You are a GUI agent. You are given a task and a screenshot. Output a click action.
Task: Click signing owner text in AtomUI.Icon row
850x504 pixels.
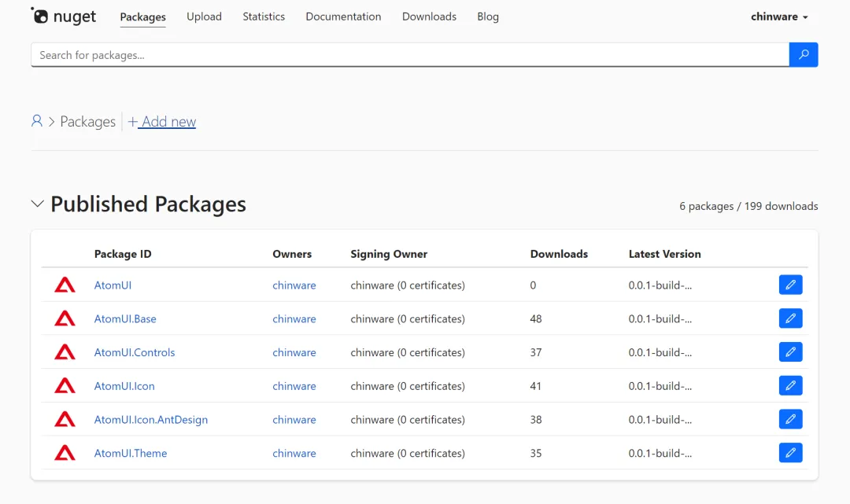408,386
